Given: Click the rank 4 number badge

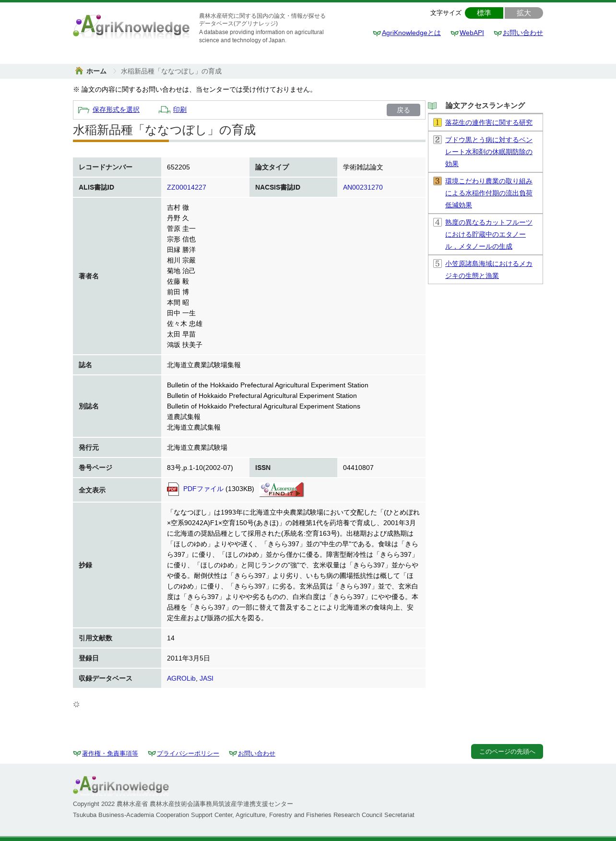Looking at the screenshot, I should [x=437, y=222].
